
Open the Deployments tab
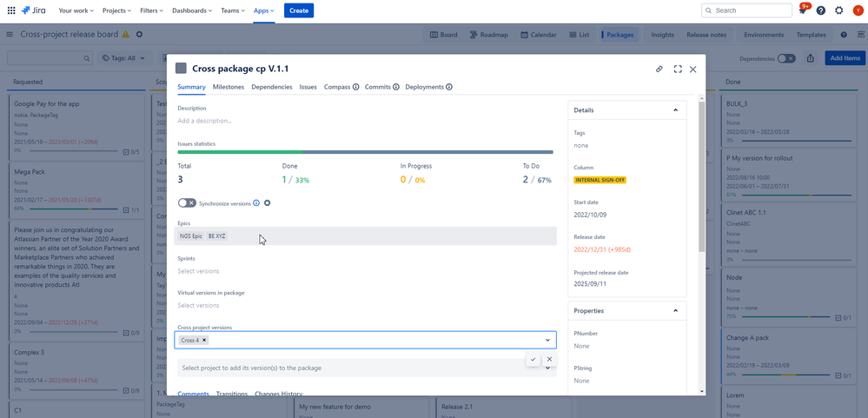coord(424,87)
